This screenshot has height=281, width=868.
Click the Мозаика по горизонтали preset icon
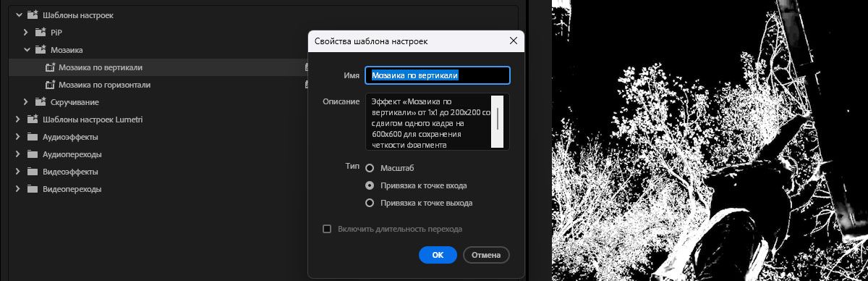50,85
